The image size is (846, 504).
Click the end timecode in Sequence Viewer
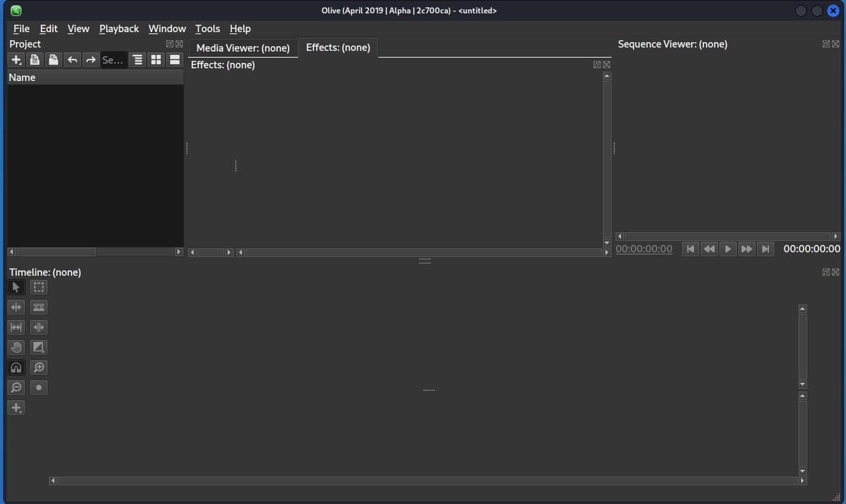tap(812, 249)
